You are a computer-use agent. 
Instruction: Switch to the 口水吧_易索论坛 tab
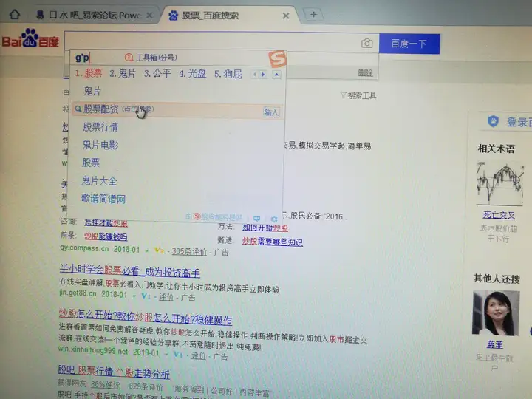89,15
